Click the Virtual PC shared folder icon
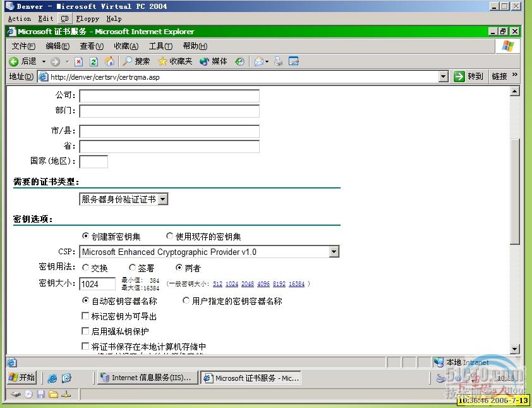 coord(53,395)
